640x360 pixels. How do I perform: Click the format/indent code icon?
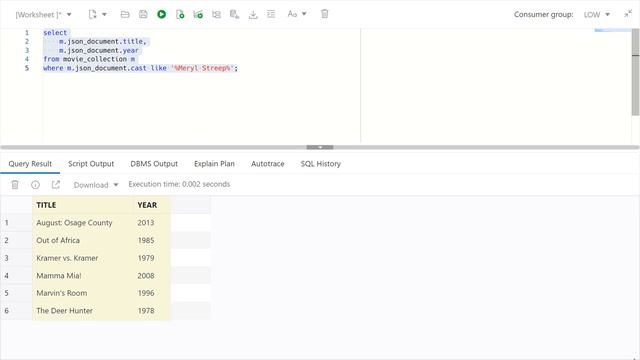click(271, 14)
